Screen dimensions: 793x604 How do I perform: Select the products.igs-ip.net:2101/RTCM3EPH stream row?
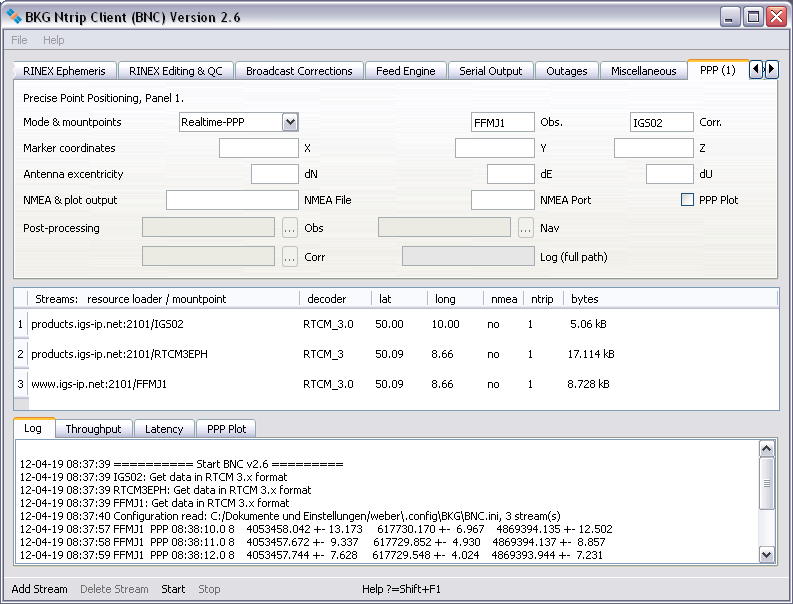[120, 354]
